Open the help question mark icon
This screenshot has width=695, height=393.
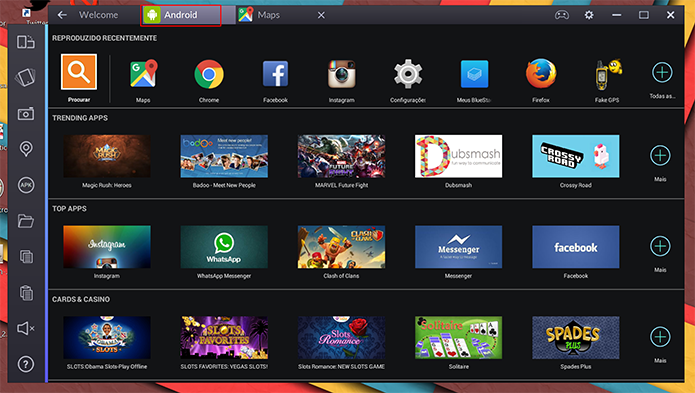click(26, 364)
